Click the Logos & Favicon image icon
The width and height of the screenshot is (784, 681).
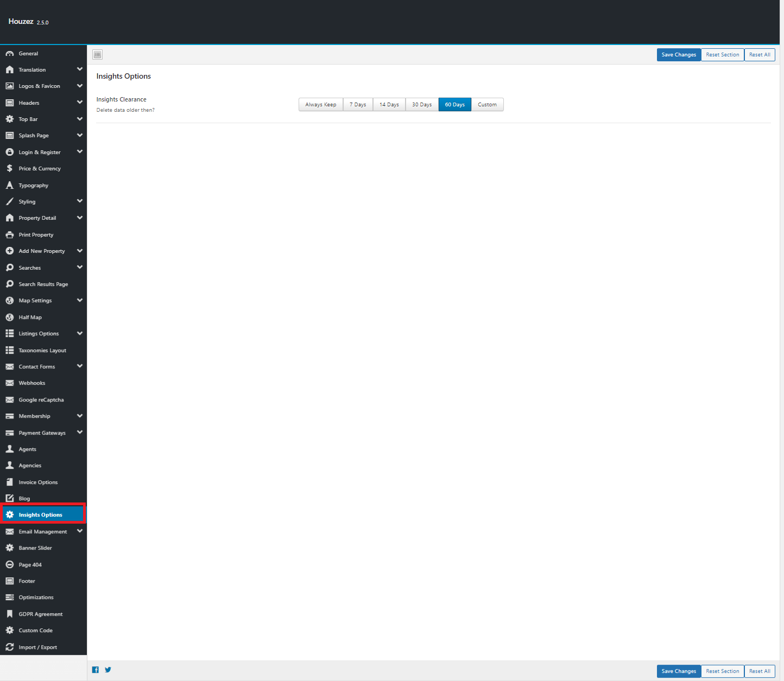click(x=10, y=86)
